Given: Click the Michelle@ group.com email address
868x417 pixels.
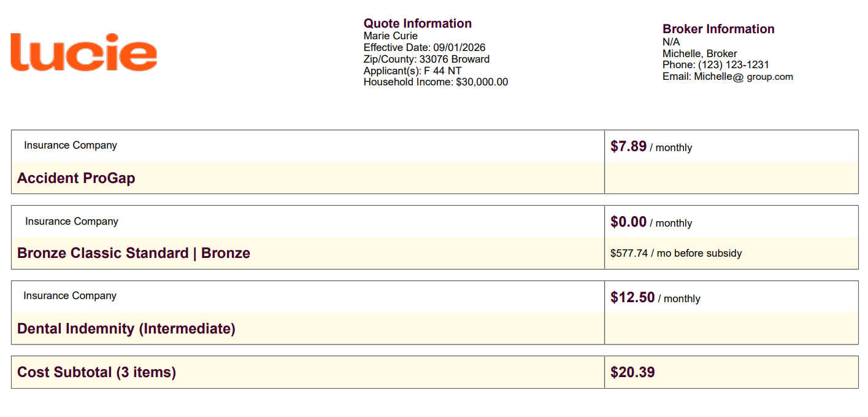Looking at the screenshot, I should click(743, 77).
